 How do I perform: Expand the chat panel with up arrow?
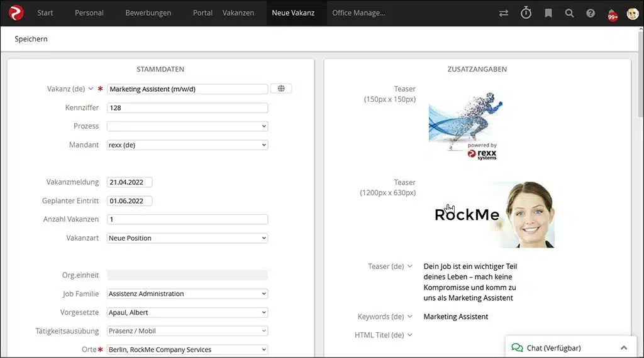point(624,348)
